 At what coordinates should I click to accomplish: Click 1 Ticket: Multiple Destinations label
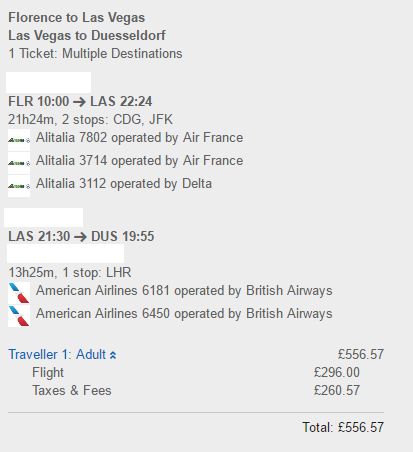[x=95, y=54]
